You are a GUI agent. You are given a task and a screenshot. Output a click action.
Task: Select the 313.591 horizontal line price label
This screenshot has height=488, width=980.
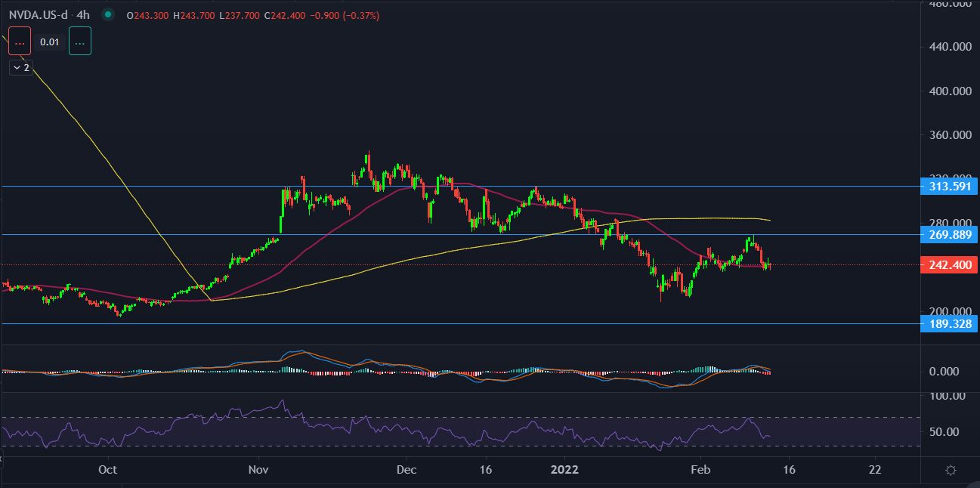(x=948, y=186)
